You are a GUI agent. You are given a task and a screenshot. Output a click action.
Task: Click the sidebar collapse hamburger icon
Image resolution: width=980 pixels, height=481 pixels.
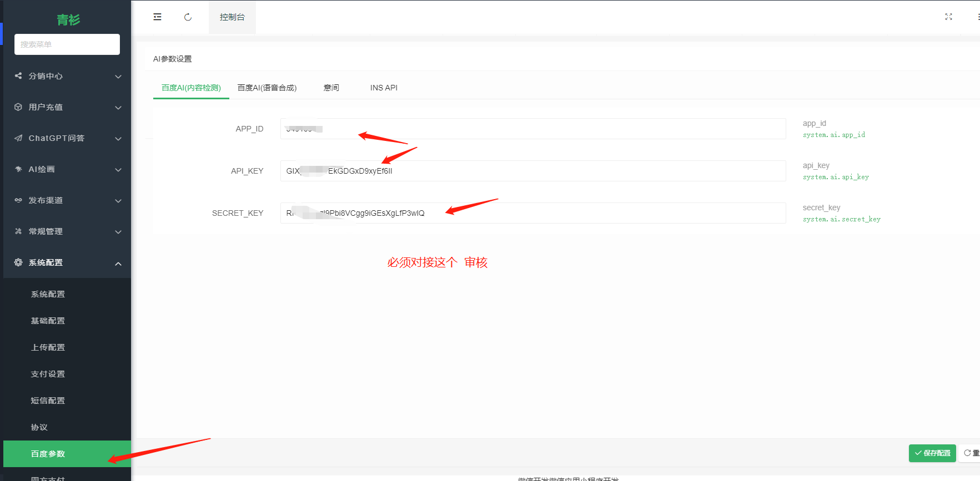coord(158,17)
